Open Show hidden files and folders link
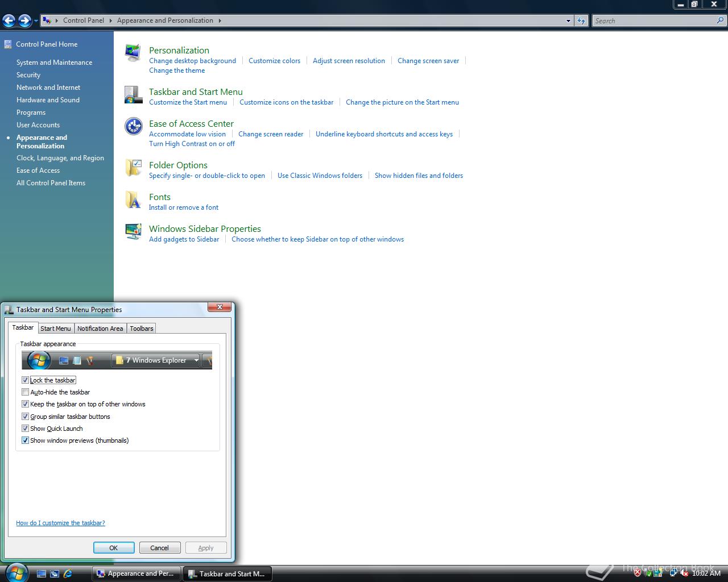Image resolution: width=728 pixels, height=582 pixels. [419, 176]
